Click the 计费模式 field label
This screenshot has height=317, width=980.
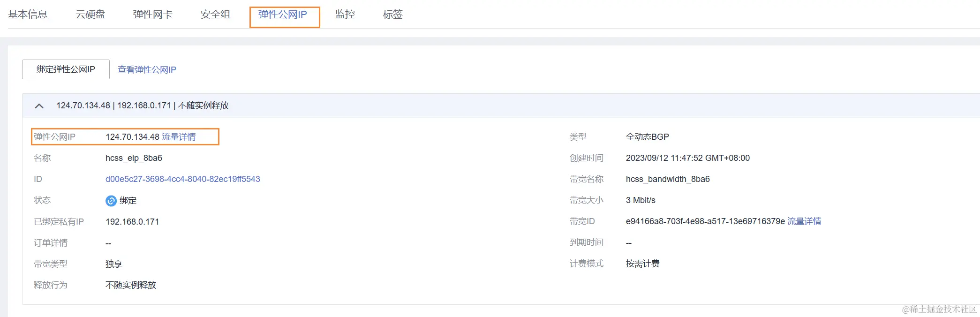coord(587,264)
